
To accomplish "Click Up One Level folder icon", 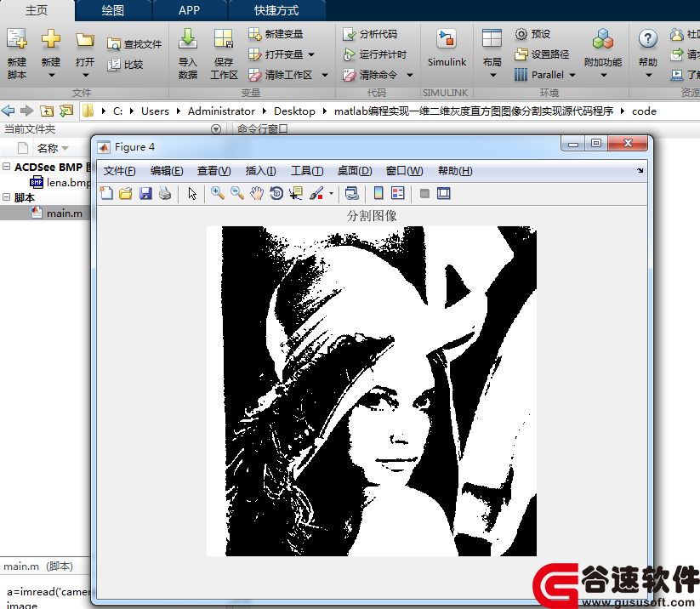I will point(47,111).
